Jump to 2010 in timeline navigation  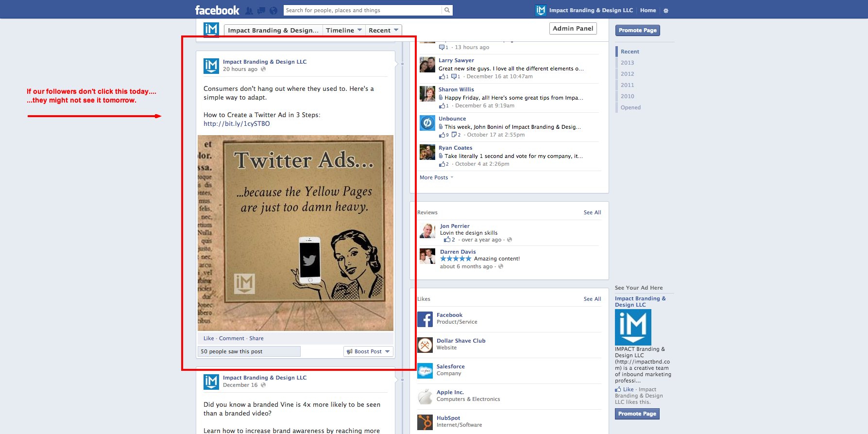(627, 96)
